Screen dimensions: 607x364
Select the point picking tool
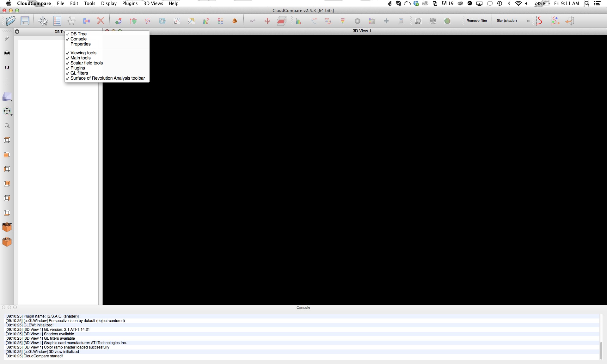click(x=43, y=21)
